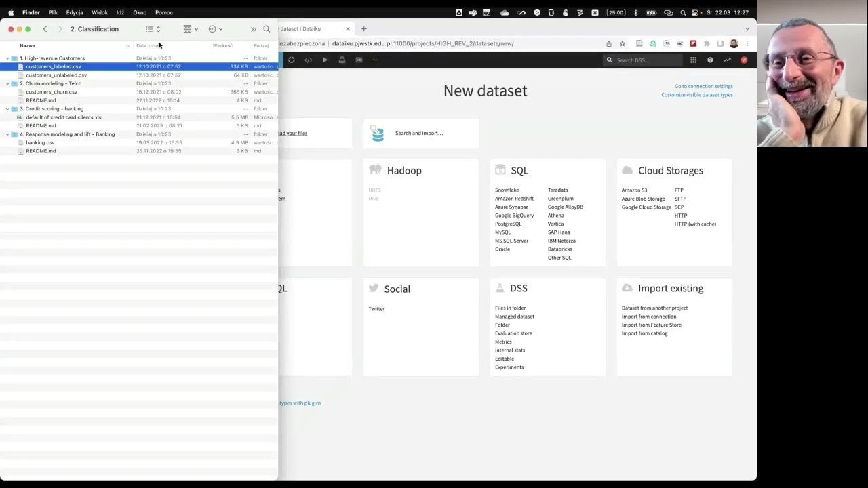The width and height of the screenshot is (868, 488).
Task: Expand Chrome tab search chevron
Action: click(747, 28)
